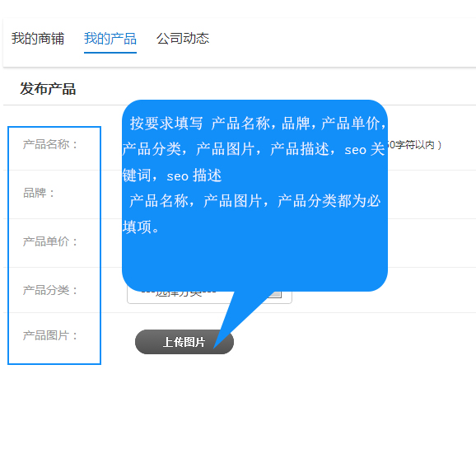Select the 产品名称 field label
This screenshot has height=463, width=476.
50,144
